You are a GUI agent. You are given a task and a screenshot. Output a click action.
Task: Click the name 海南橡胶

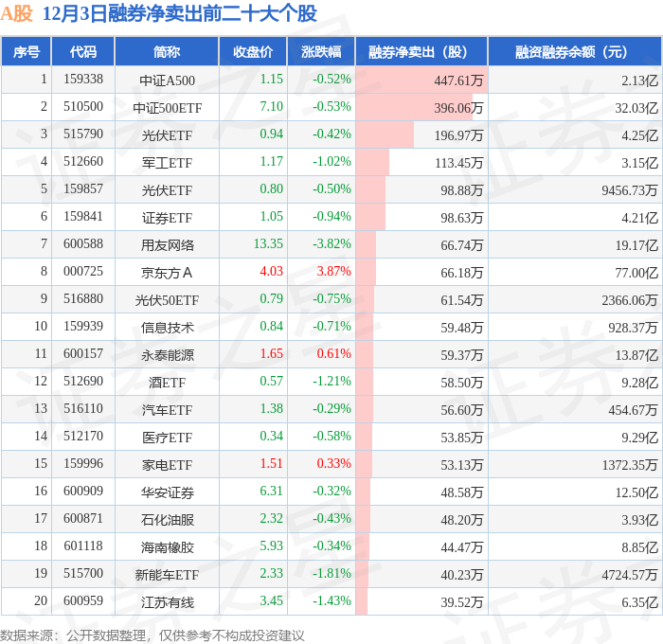pyautogui.click(x=167, y=547)
